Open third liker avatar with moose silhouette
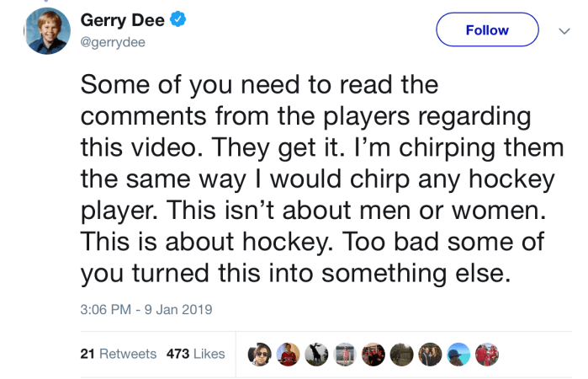This screenshot has height=379, width=588. pyautogui.click(x=315, y=355)
